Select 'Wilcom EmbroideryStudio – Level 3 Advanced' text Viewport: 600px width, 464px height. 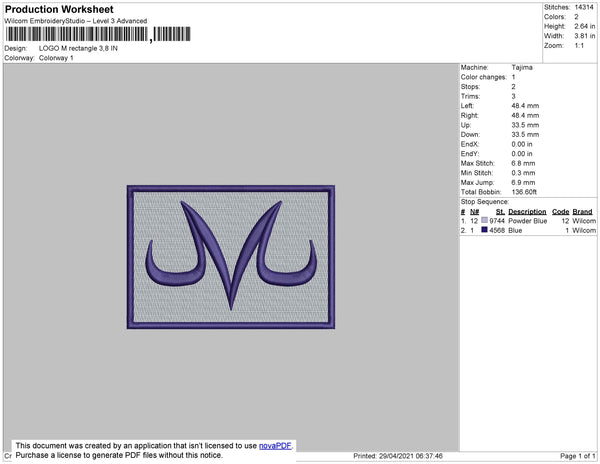(x=76, y=21)
